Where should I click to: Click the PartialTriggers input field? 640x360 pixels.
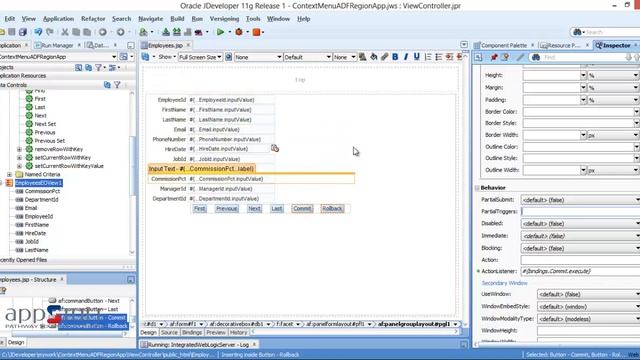(580, 211)
